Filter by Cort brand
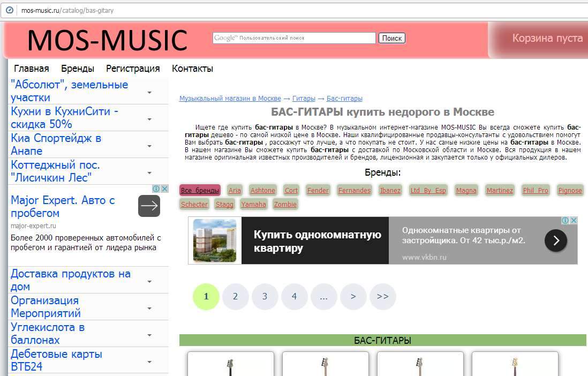Screen dimensions: 588x376 point(291,190)
